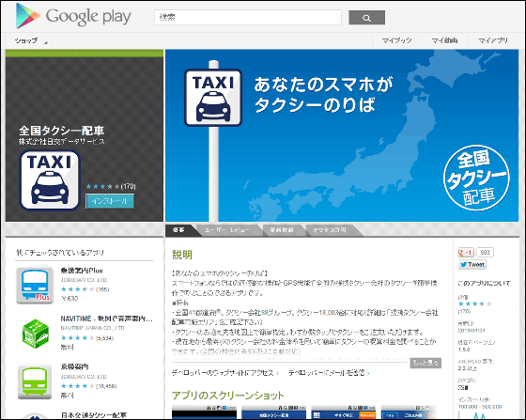Switch to the 最新情報 tab
The image size is (526, 420).
282,230
